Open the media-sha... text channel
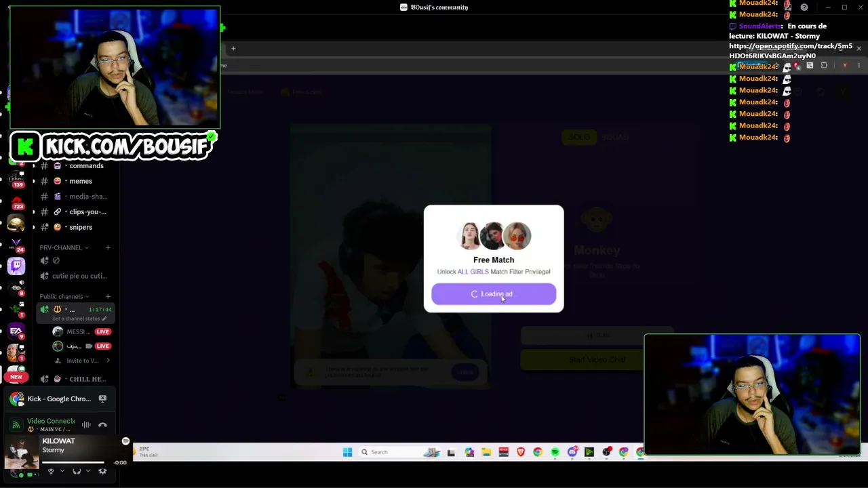The width and height of the screenshot is (868, 488). (75, 197)
